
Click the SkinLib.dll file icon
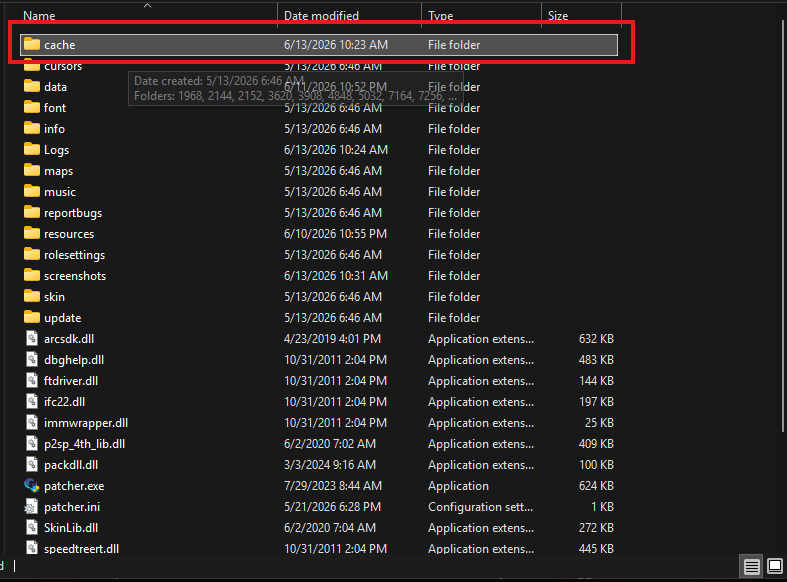click(x=32, y=528)
